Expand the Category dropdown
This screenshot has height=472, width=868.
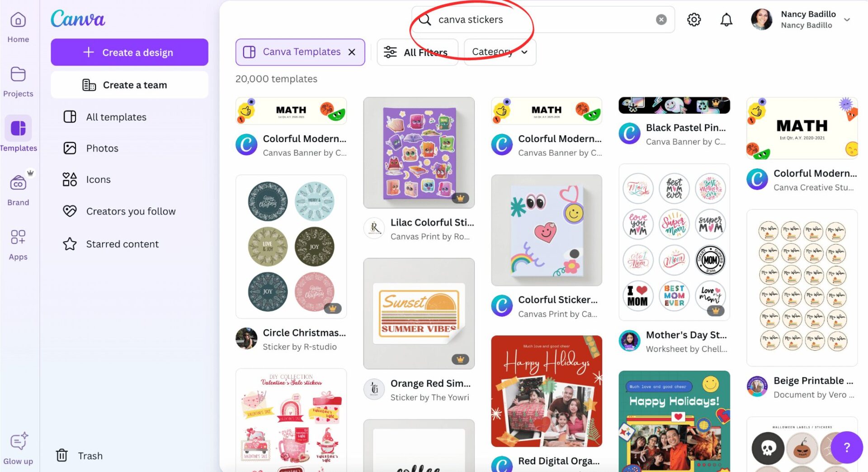[500, 52]
